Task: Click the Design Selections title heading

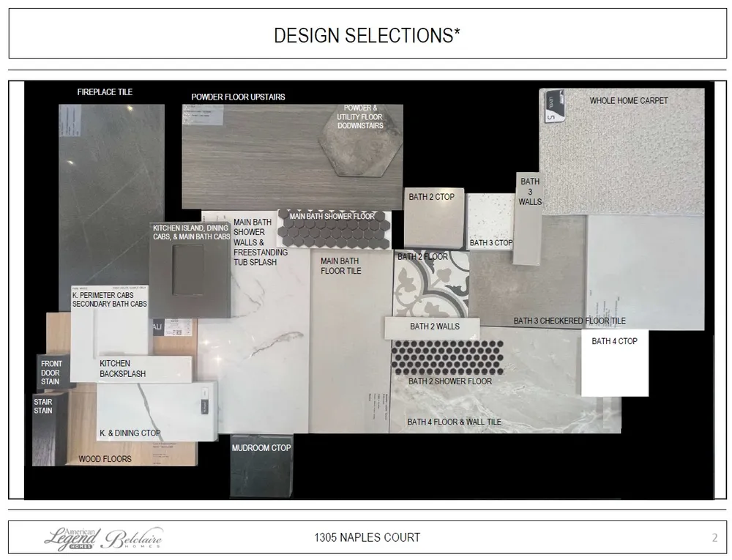Action: pos(367,34)
